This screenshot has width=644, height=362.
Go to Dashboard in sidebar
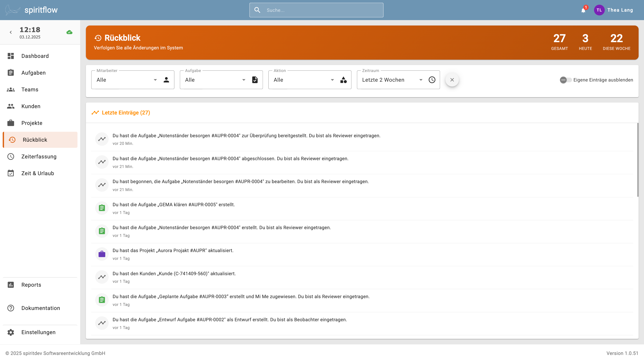click(40, 56)
